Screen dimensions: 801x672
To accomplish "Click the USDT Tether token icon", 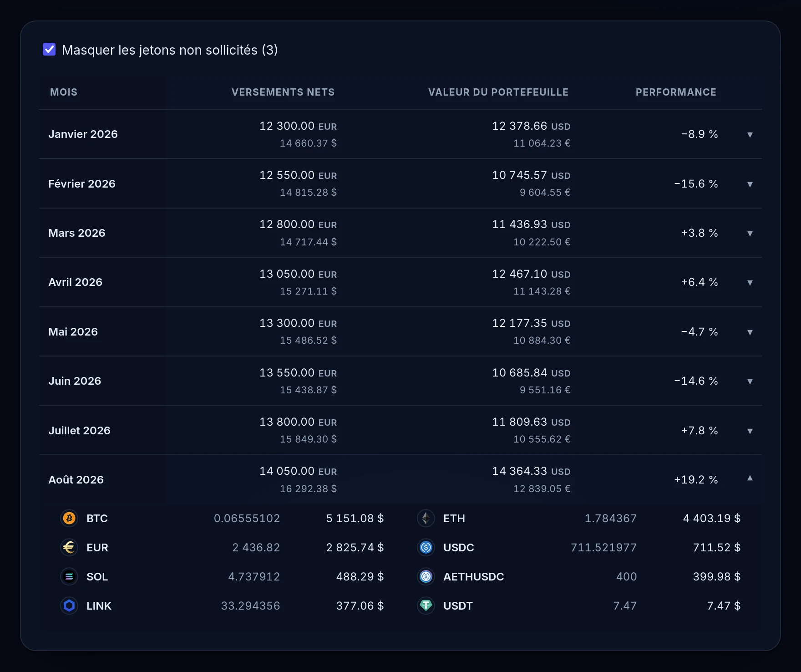I will 426,606.
